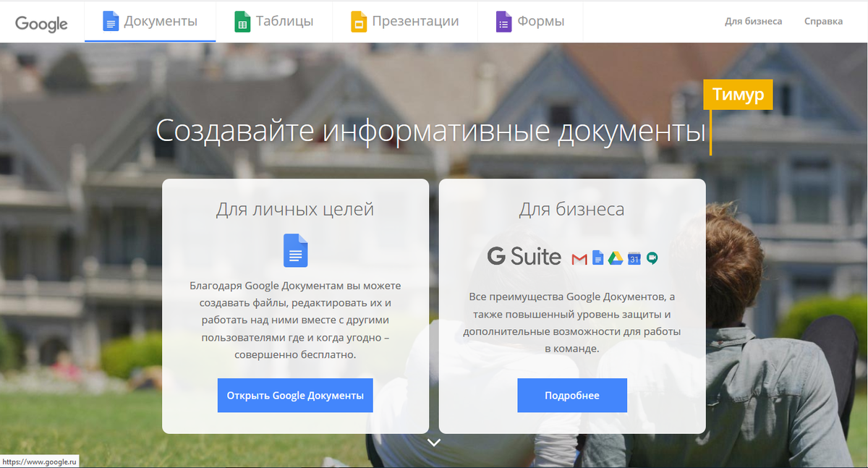This screenshot has width=868, height=468.
Task: Click the blue Docs icon in the navigation bar
Action: click(110, 21)
